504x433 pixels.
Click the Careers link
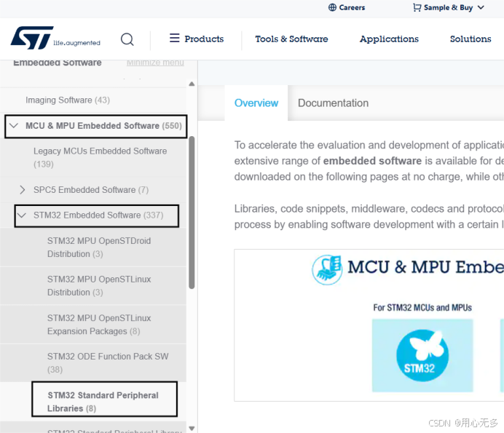click(x=352, y=7)
